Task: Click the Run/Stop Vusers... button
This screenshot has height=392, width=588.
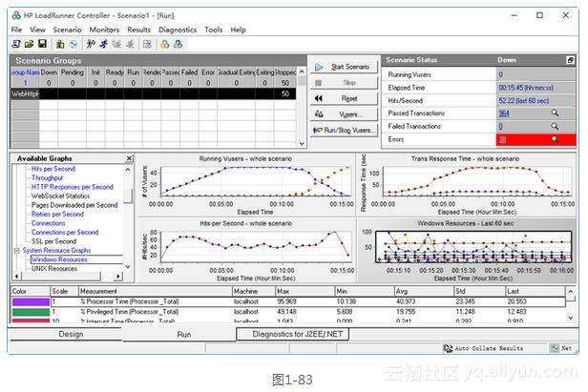Action: point(344,130)
